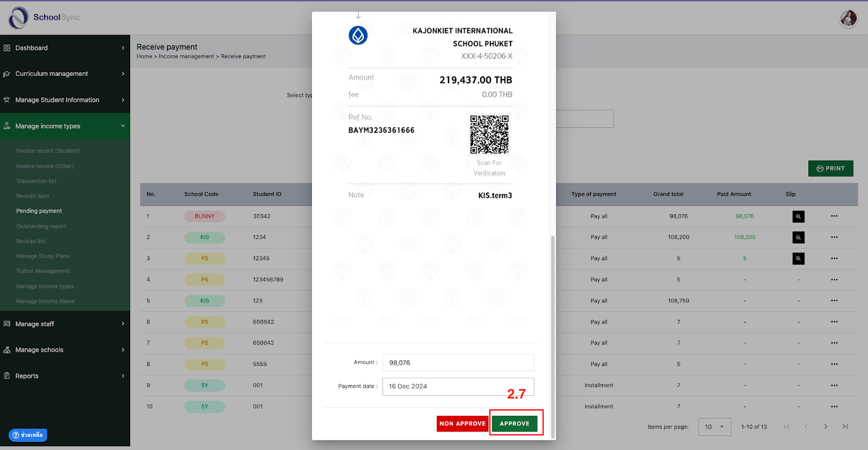This screenshot has width=868, height=450.
Task: Click the Amount input field
Action: pyautogui.click(x=458, y=363)
